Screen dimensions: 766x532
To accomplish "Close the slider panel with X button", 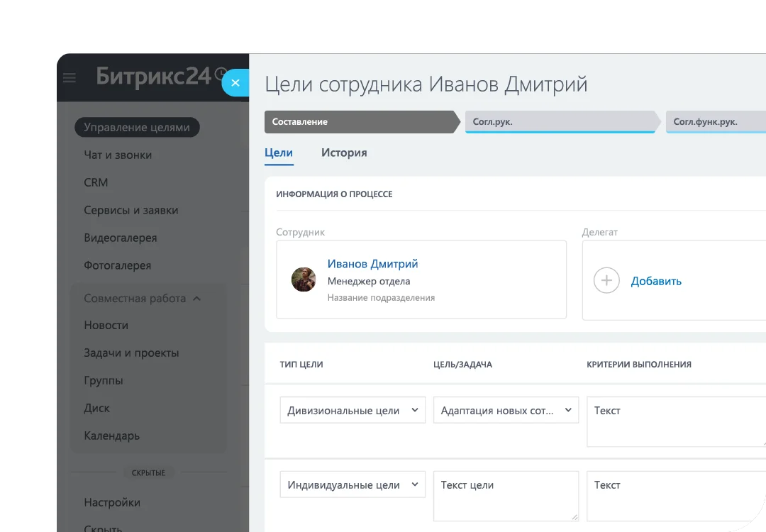I will pos(235,83).
